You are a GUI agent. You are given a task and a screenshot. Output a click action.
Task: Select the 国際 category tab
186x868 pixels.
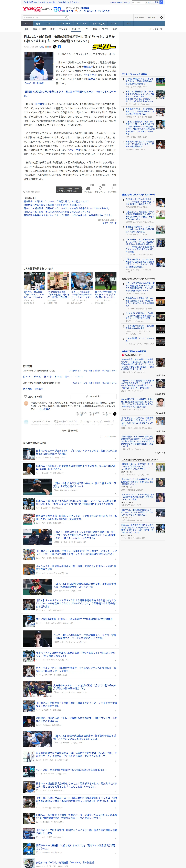44,29
